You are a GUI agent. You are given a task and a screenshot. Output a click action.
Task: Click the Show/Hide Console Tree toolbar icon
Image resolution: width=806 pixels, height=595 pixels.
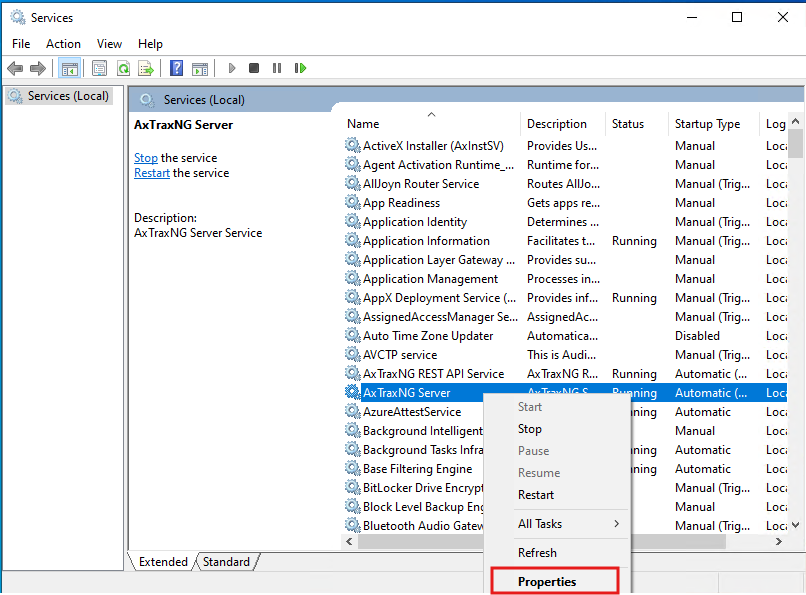pyautogui.click(x=69, y=68)
